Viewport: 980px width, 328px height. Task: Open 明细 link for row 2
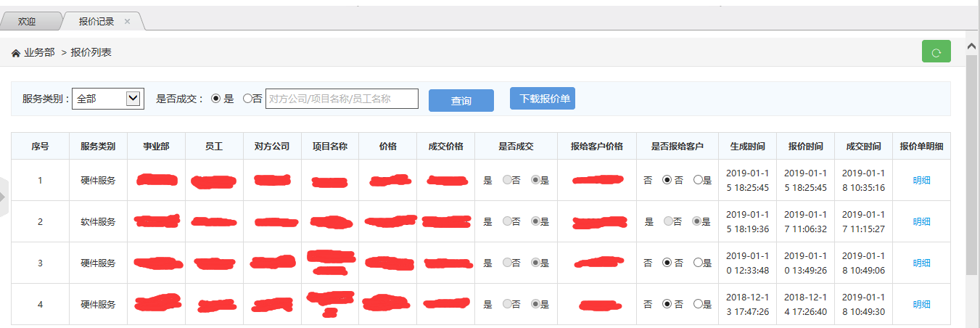921,222
